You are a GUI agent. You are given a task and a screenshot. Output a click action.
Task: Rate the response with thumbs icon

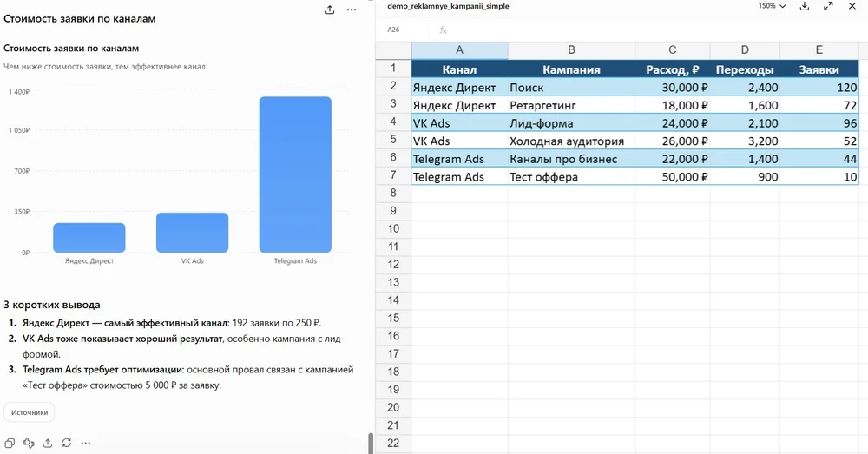click(x=29, y=443)
